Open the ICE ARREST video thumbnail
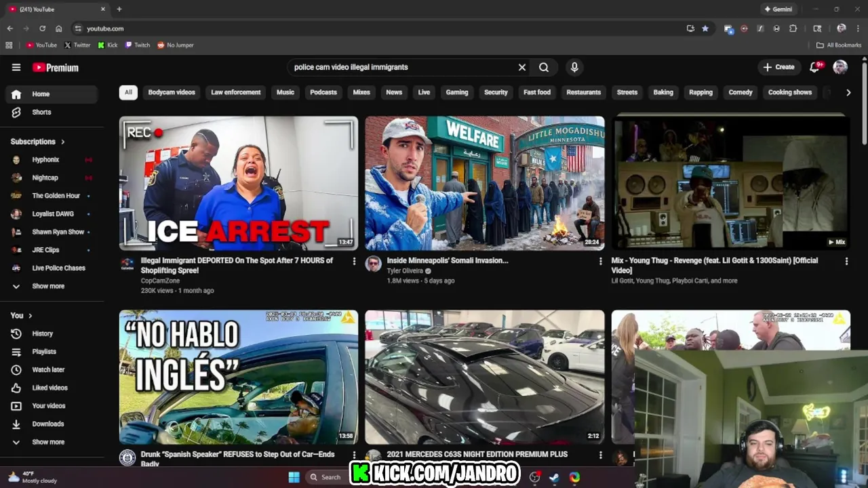 (x=239, y=183)
